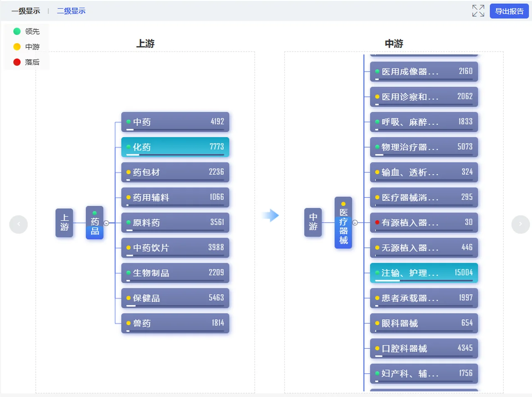This screenshot has height=397, width=532.
Task: Open the 药包材 node
Action: [x=175, y=173]
